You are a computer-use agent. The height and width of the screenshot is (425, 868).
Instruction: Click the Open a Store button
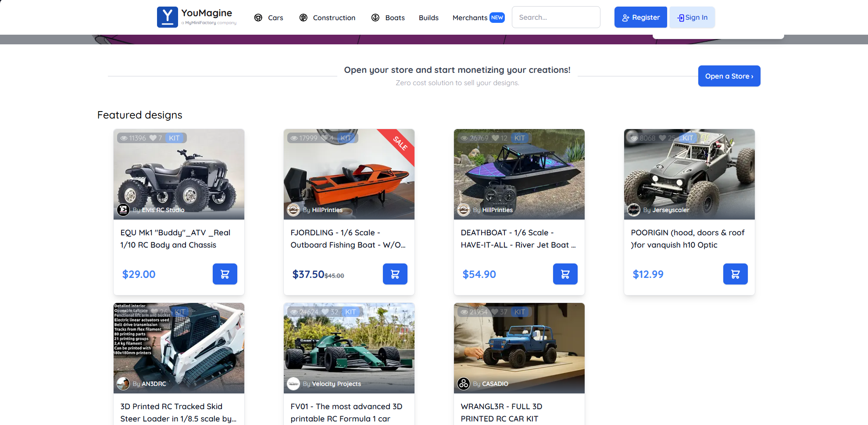tap(729, 76)
